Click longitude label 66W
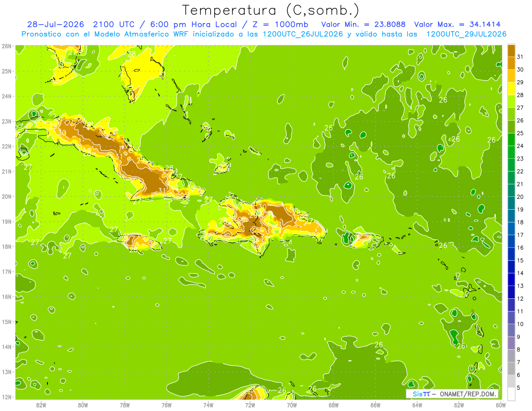Image resolution: width=532 pixels, height=411 pixels. [376, 405]
